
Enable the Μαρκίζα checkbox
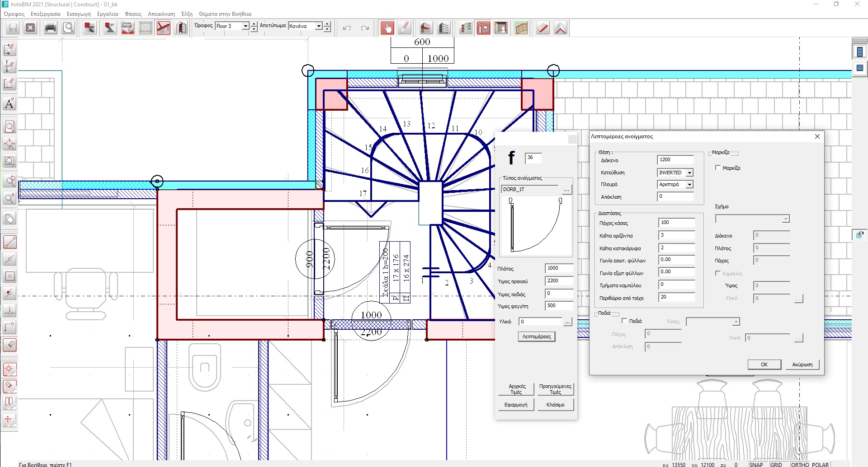click(x=718, y=168)
